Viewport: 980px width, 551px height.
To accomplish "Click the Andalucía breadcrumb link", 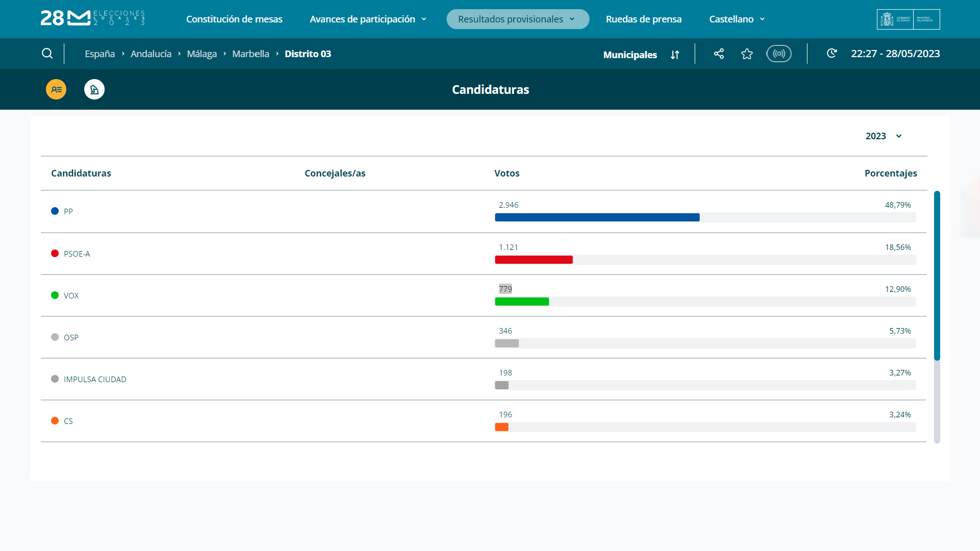I will coord(151,54).
